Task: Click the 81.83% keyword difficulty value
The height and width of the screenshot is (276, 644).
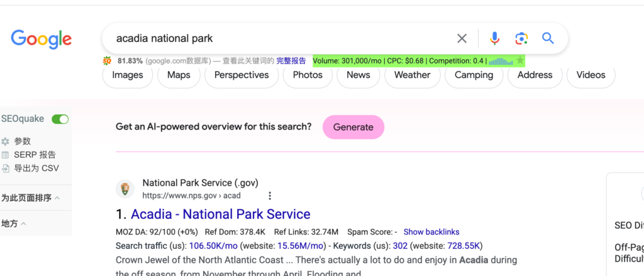Action: click(x=130, y=61)
